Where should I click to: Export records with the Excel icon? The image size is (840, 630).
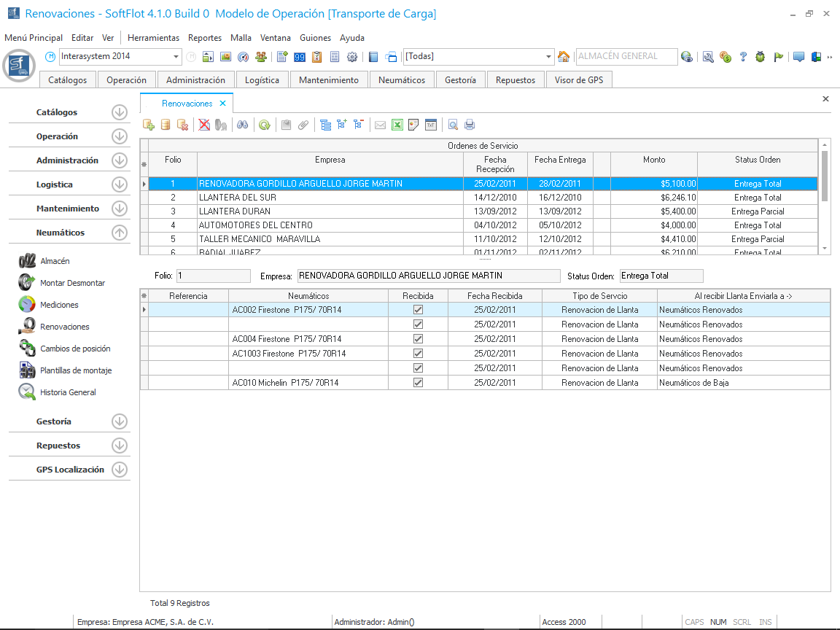pos(397,125)
